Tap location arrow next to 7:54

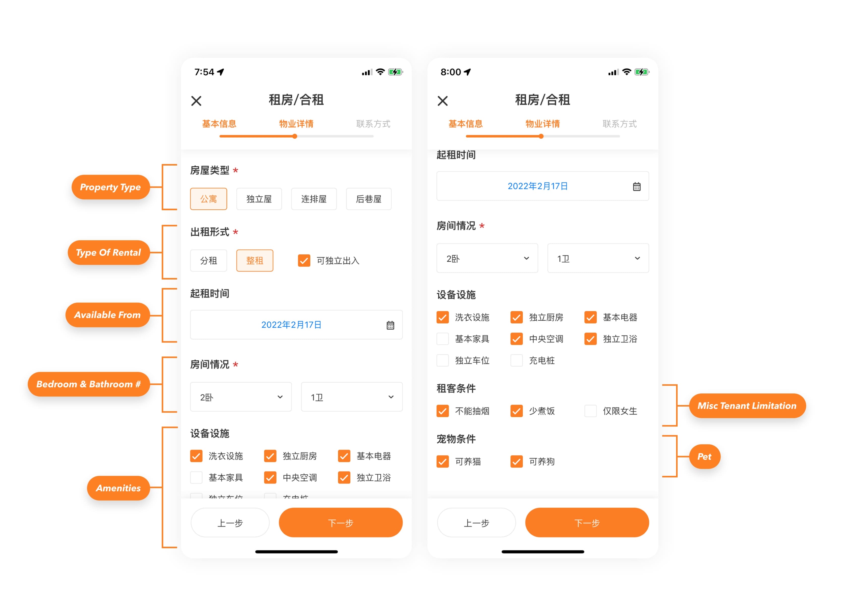[221, 72]
